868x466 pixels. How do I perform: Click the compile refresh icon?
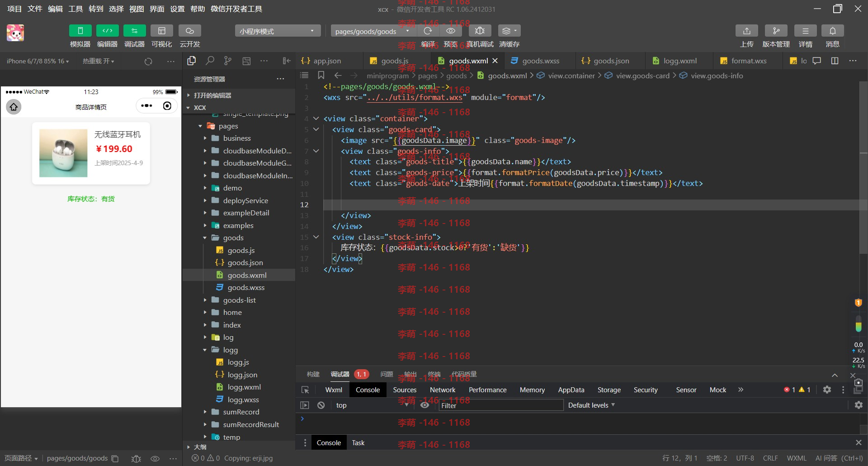[x=428, y=31]
